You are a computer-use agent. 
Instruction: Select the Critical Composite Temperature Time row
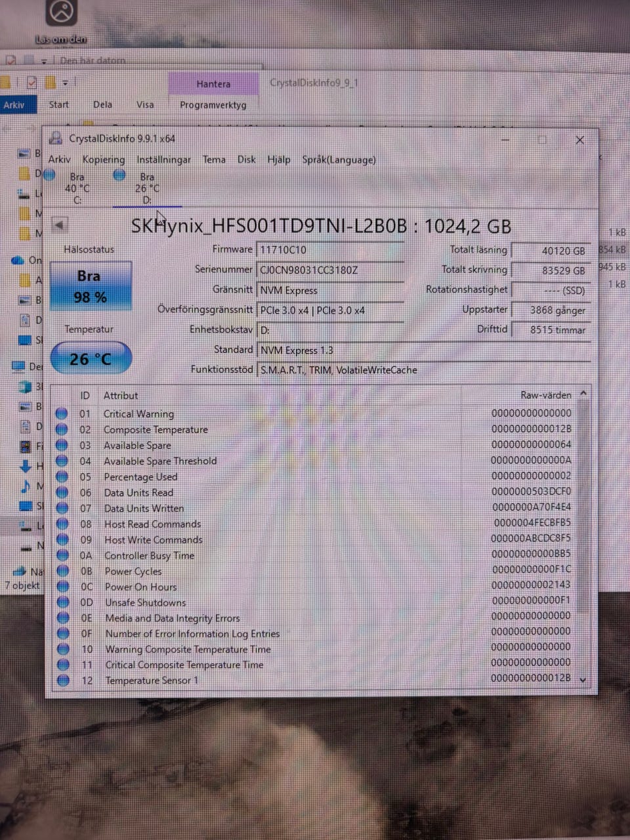pos(315,665)
